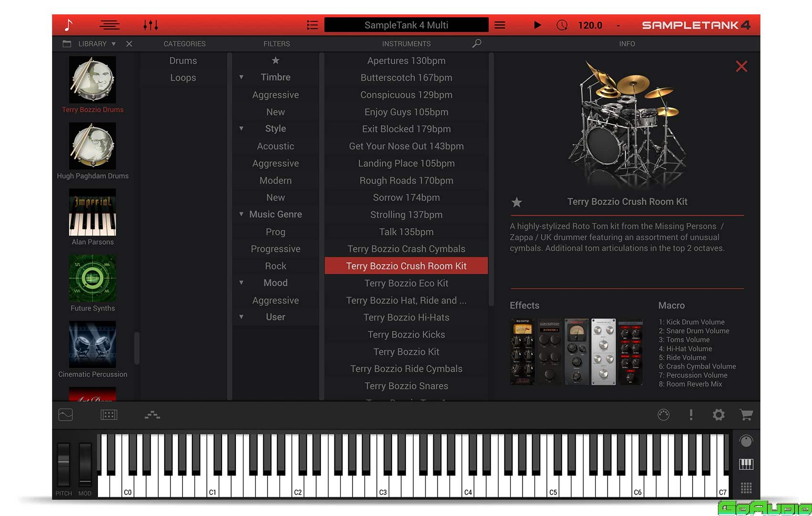This screenshot has width=812, height=516.
Task: Click the macro knob icon beside keyboard
Action: (x=746, y=441)
